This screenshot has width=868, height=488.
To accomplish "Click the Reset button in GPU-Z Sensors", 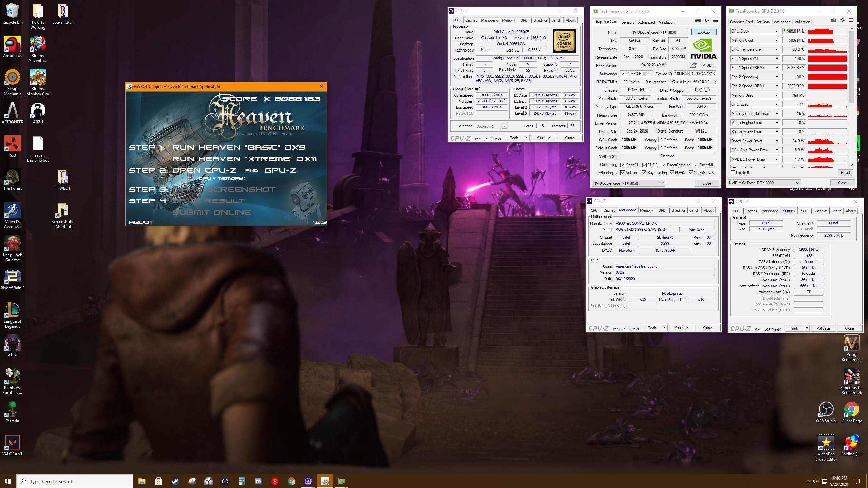I will pos(845,173).
